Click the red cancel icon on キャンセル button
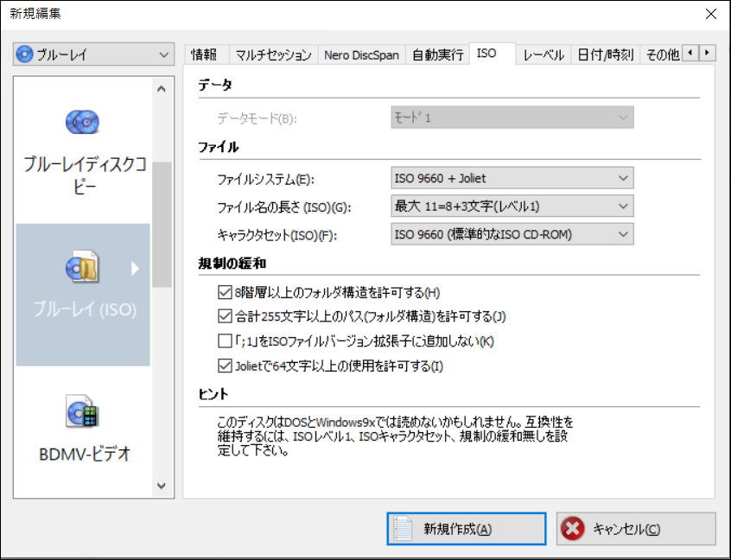 pyautogui.click(x=572, y=528)
